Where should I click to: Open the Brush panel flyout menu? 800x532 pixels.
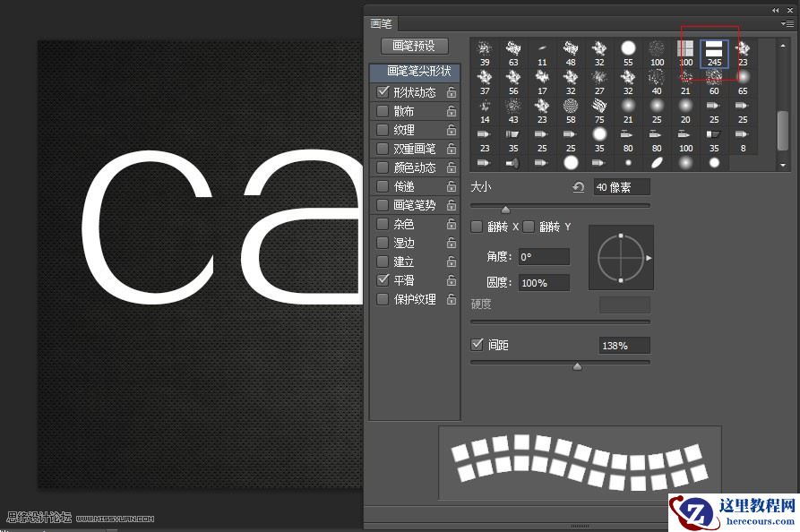[789, 24]
